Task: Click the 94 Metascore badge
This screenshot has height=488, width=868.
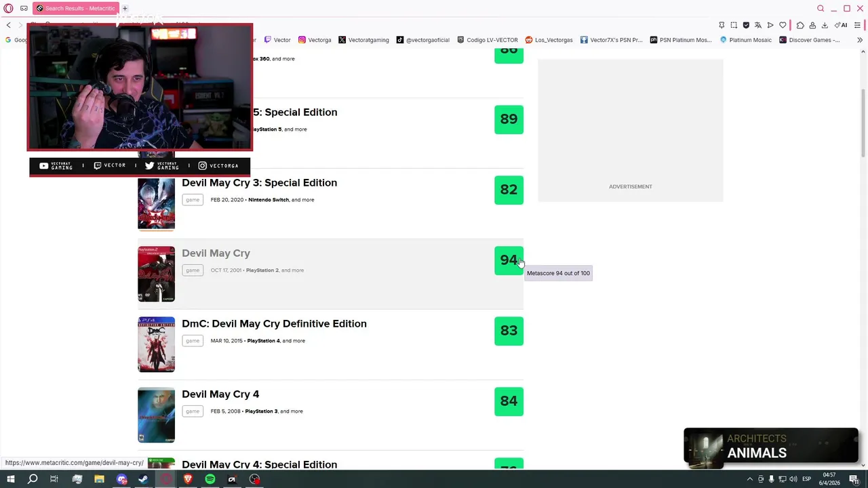Action: [x=509, y=260]
